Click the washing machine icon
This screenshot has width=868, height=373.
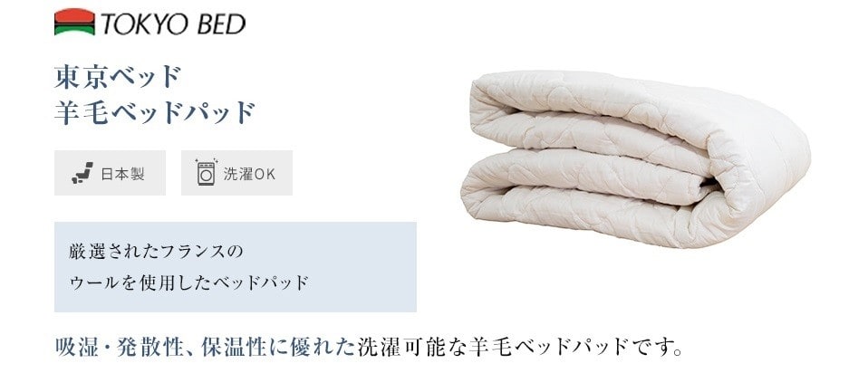[206, 172]
